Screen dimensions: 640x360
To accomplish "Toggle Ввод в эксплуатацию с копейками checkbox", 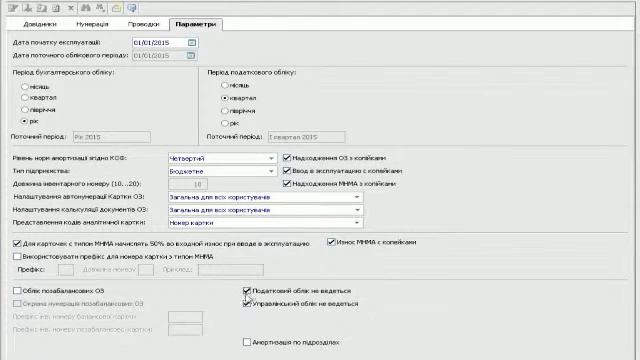I will pos(287,171).
